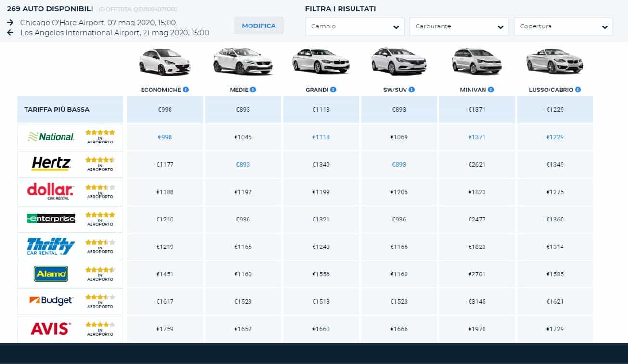628x364 pixels.
Task: Open the Carburante filter dropdown
Action: (459, 26)
